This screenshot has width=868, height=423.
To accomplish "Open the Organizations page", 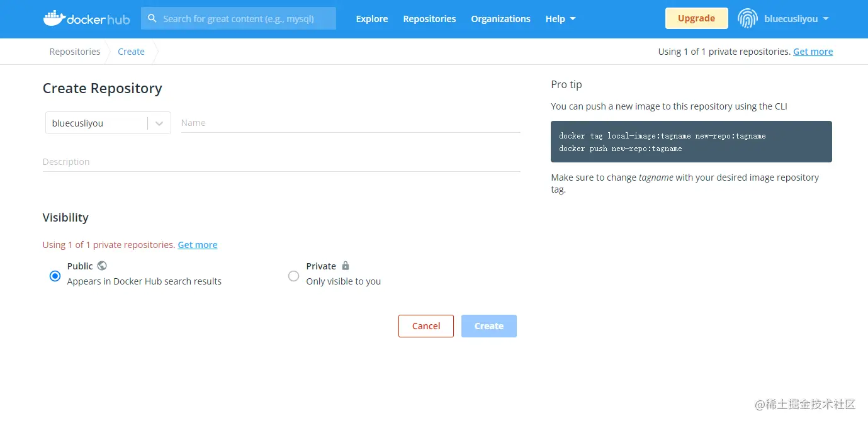I will [x=500, y=19].
